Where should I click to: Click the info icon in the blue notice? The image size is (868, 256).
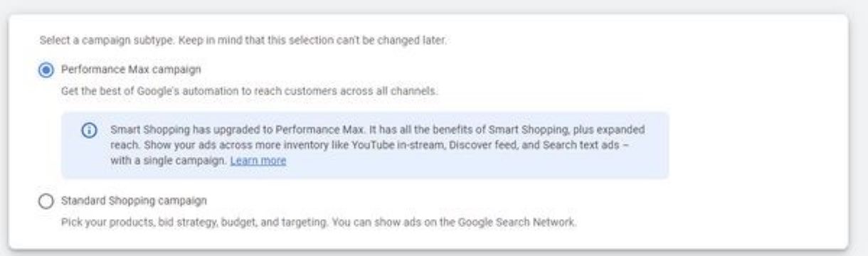click(x=89, y=132)
